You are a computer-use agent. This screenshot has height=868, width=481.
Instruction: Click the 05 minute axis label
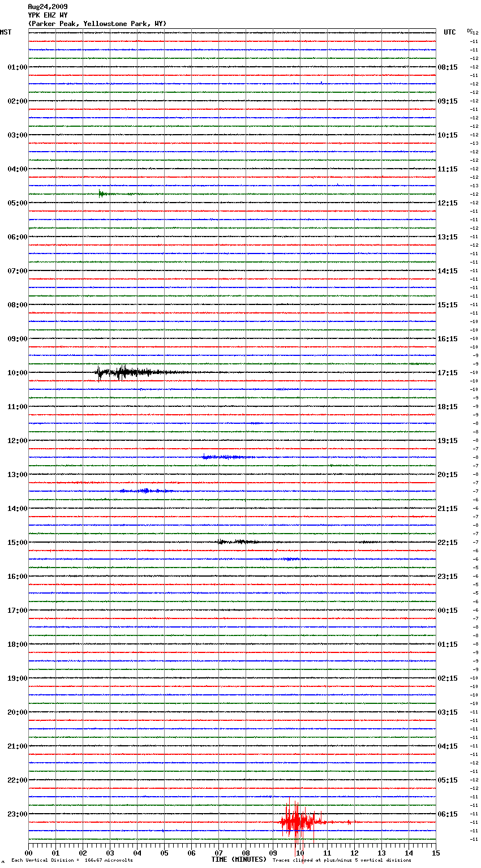click(x=164, y=853)
